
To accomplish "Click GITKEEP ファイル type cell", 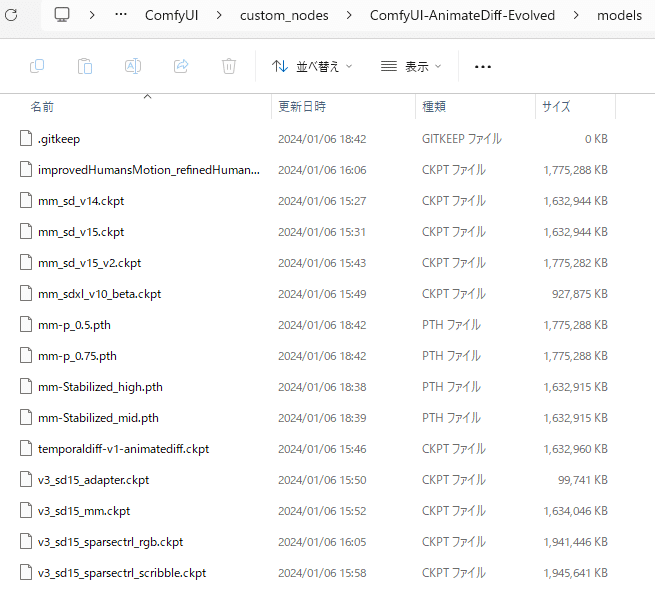I will [x=462, y=139].
